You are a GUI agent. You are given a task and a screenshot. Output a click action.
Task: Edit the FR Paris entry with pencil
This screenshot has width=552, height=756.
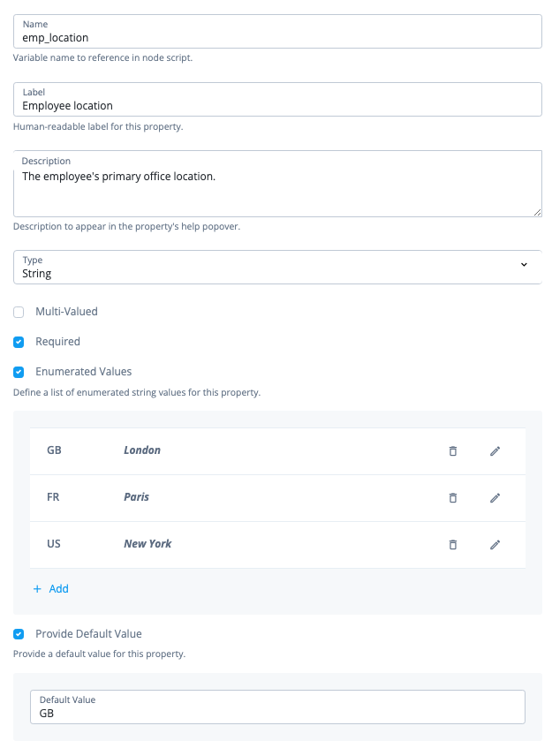pos(495,498)
